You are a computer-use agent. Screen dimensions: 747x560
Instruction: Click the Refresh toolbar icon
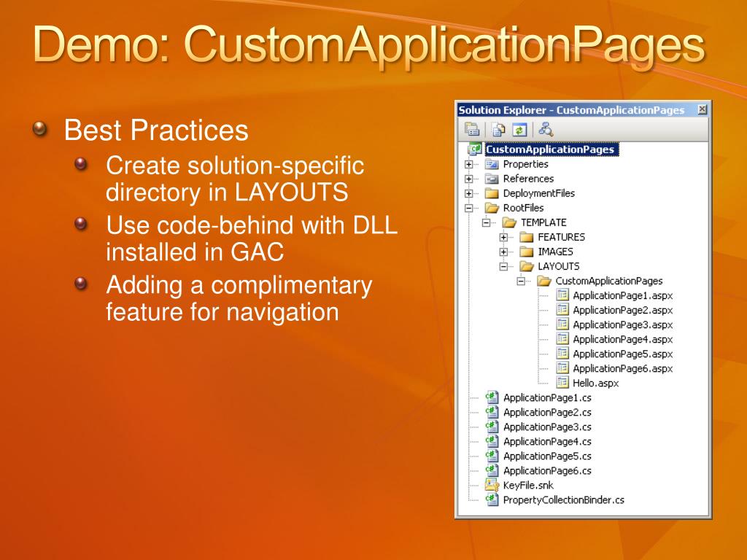519,129
